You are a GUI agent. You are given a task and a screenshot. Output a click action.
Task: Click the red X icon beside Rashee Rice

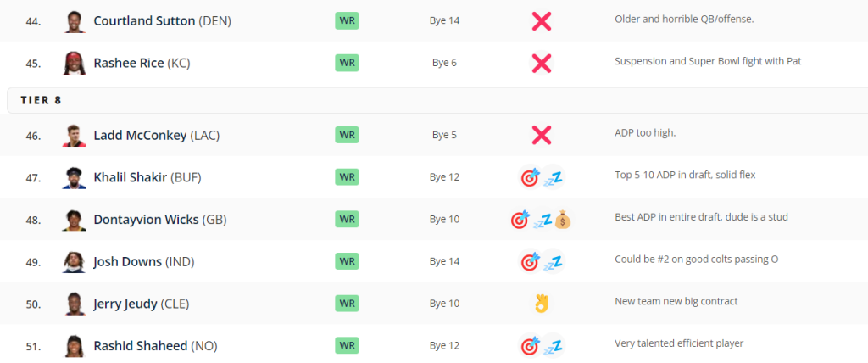tap(542, 63)
